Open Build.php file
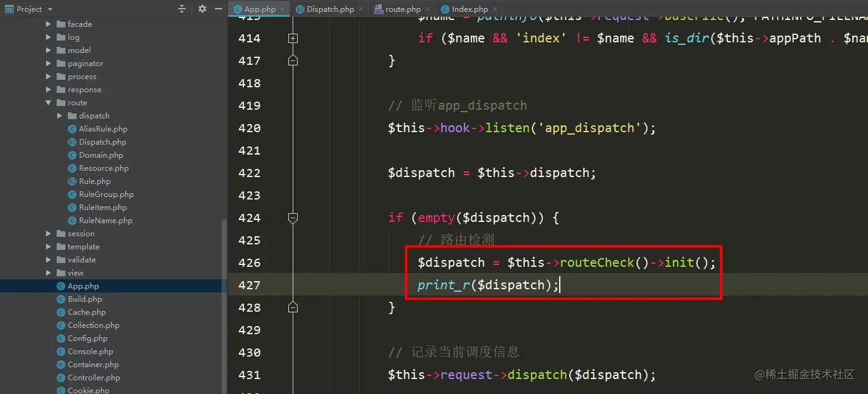868x394 pixels. tap(85, 299)
